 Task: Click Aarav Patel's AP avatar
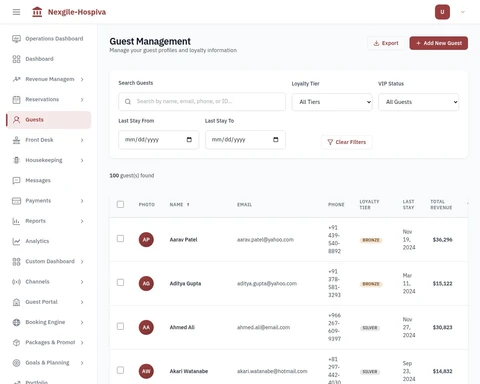(x=146, y=240)
